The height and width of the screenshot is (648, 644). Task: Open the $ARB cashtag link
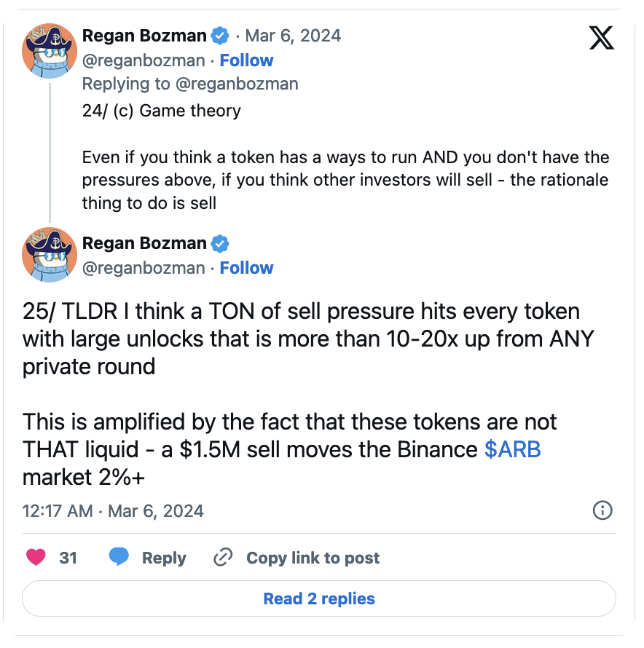[x=513, y=449]
